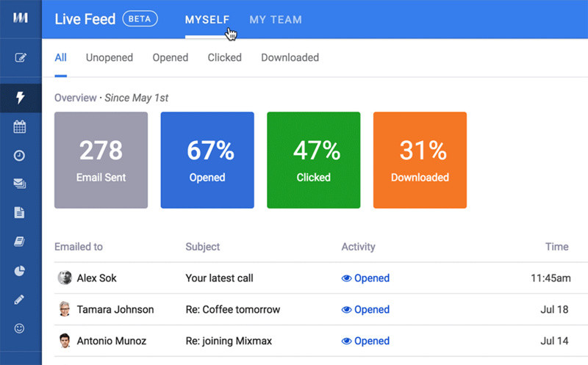Filter feed by Clicked

click(225, 57)
